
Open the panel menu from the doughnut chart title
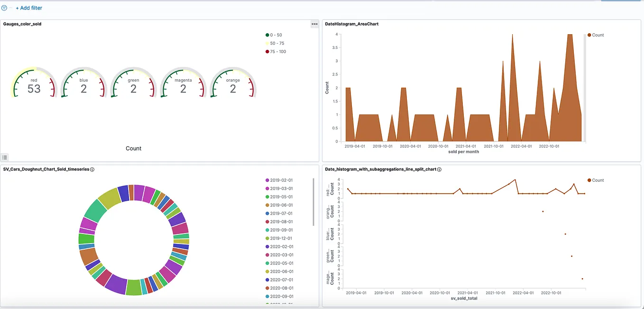[x=45, y=169]
